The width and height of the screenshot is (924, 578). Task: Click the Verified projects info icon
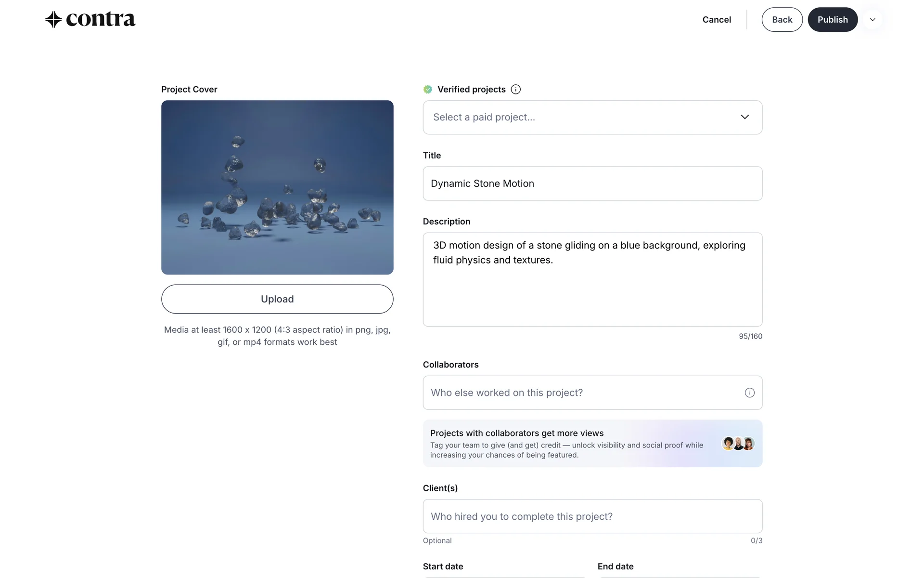pos(515,89)
